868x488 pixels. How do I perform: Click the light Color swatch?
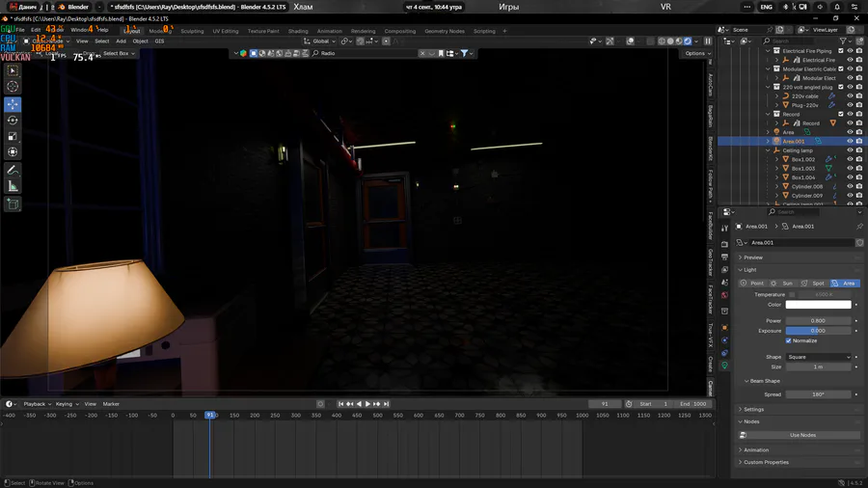818,305
